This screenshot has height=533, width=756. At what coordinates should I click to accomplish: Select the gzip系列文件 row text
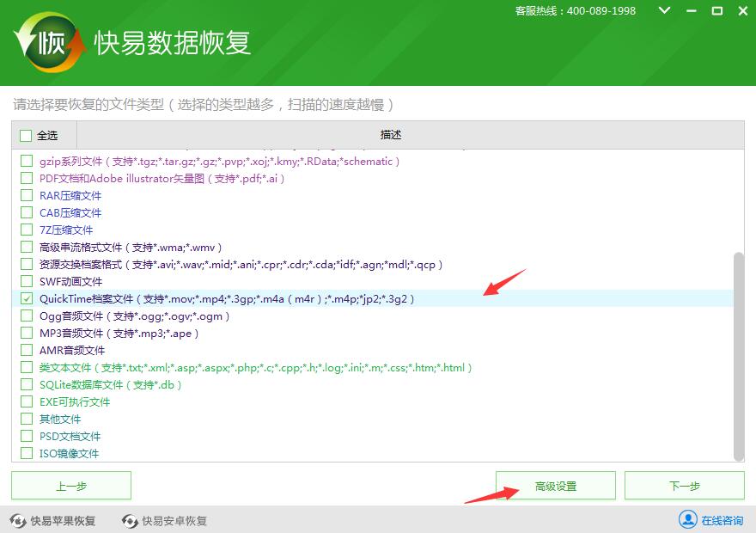219,161
